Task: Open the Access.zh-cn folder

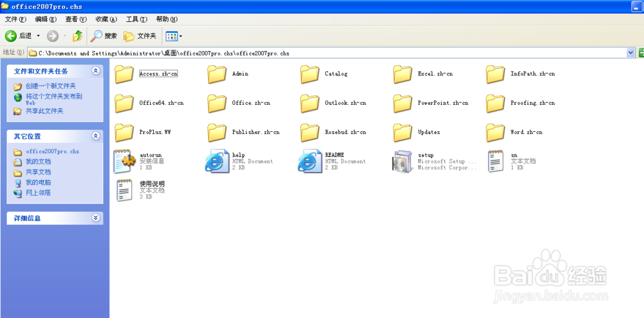Action: pos(146,74)
